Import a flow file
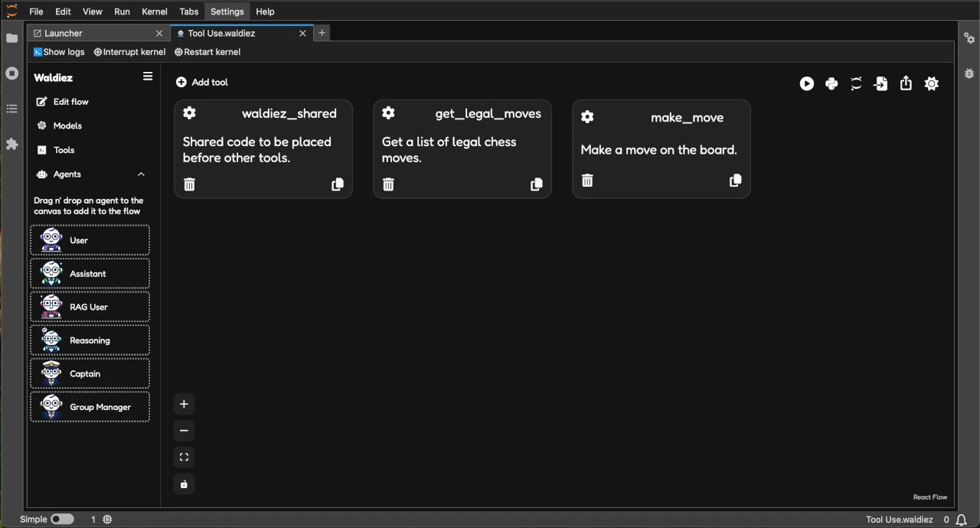 (x=880, y=83)
